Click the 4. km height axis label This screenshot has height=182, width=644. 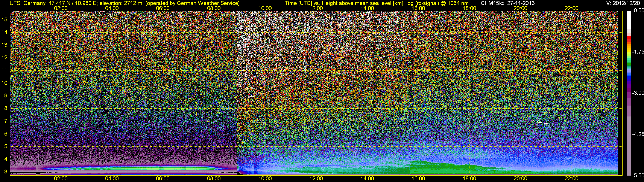(x=6, y=159)
